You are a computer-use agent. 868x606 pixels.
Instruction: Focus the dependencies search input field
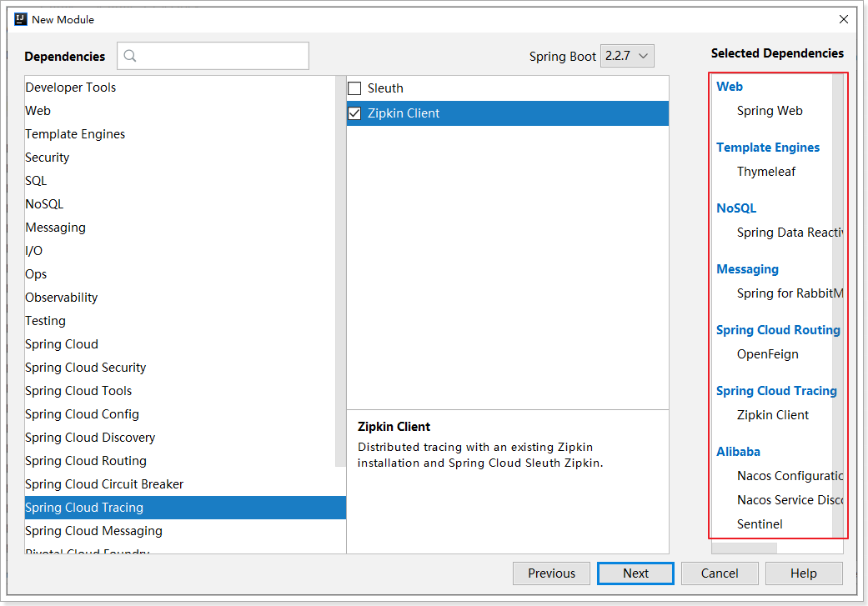coord(221,57)
